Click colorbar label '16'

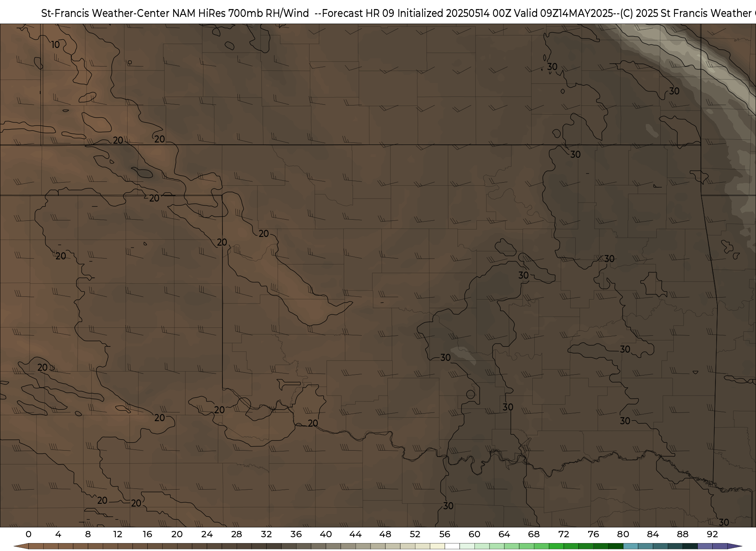[147, 534]
